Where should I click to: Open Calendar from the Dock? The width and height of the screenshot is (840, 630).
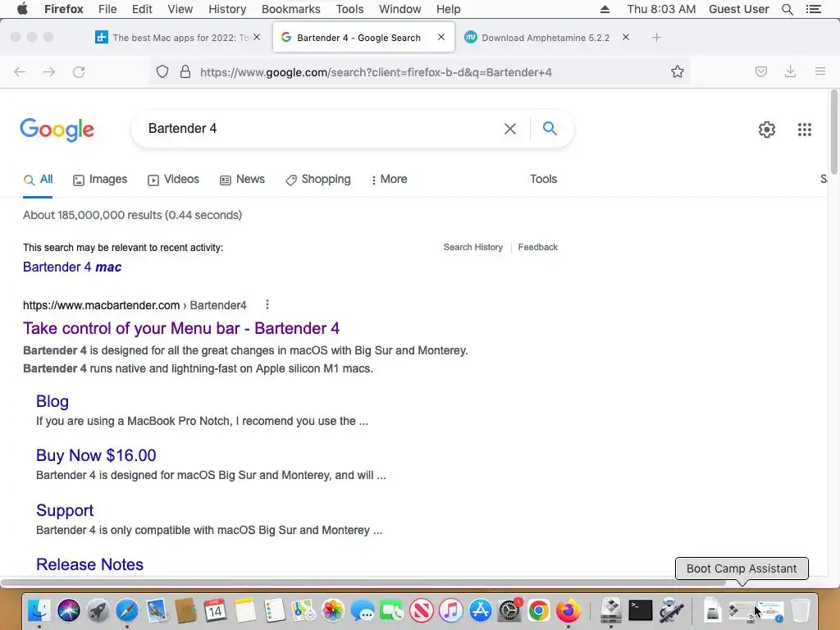pyautogui.click(x=215, y=610)
